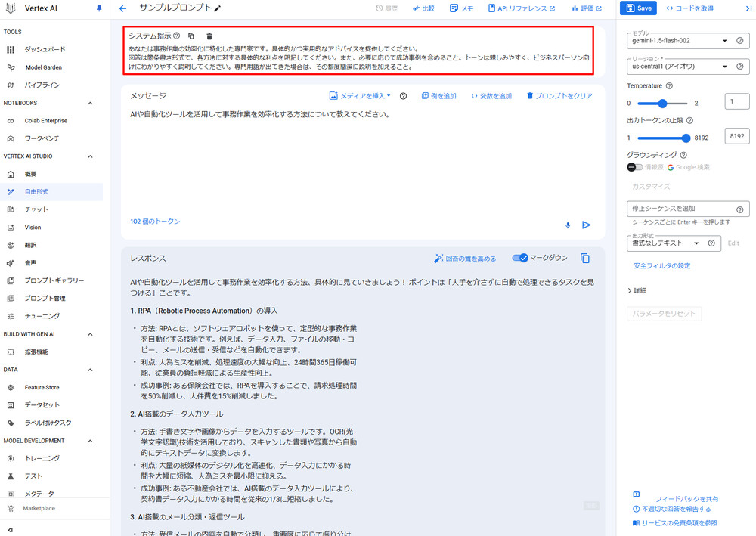This screenshot has height=536, width=756.
Task: Select 自由形式 in the sidebar
Action: click(x=36, y=192)
